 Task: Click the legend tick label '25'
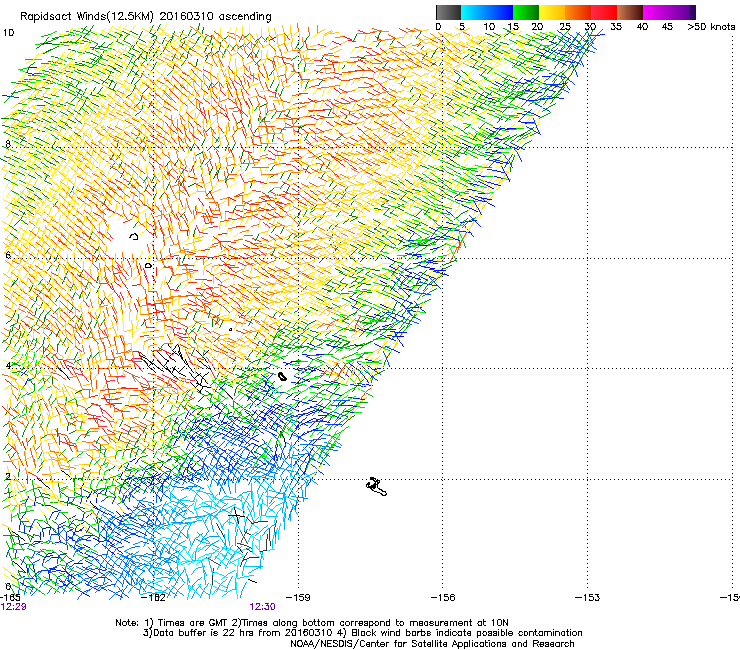pos(565,27)
